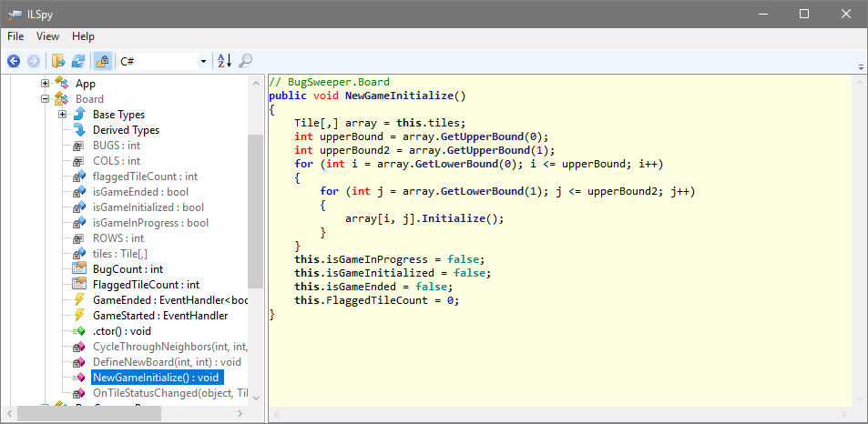Click the tree panel scroll up arrow

[255, 83]
